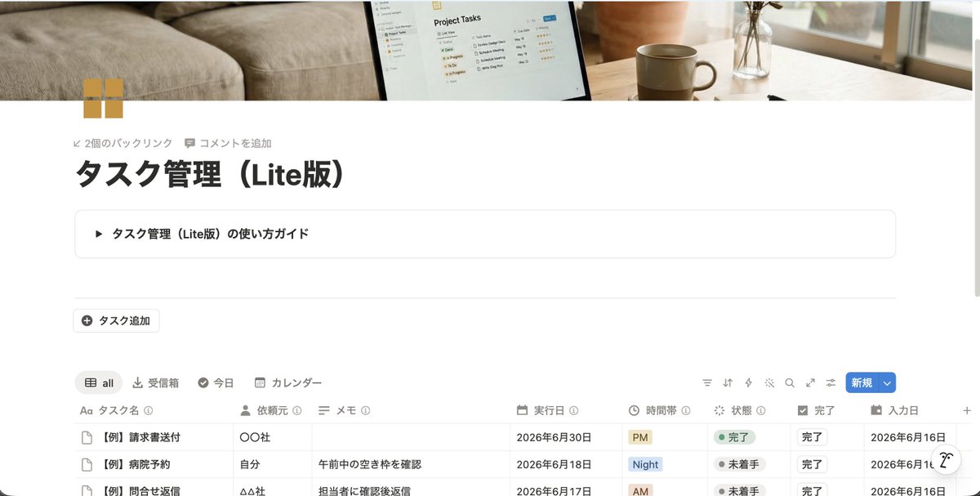Click the calendar icon in 実行日 header
The height and width of the screenshot is (496, 980).
pos(523,410)
